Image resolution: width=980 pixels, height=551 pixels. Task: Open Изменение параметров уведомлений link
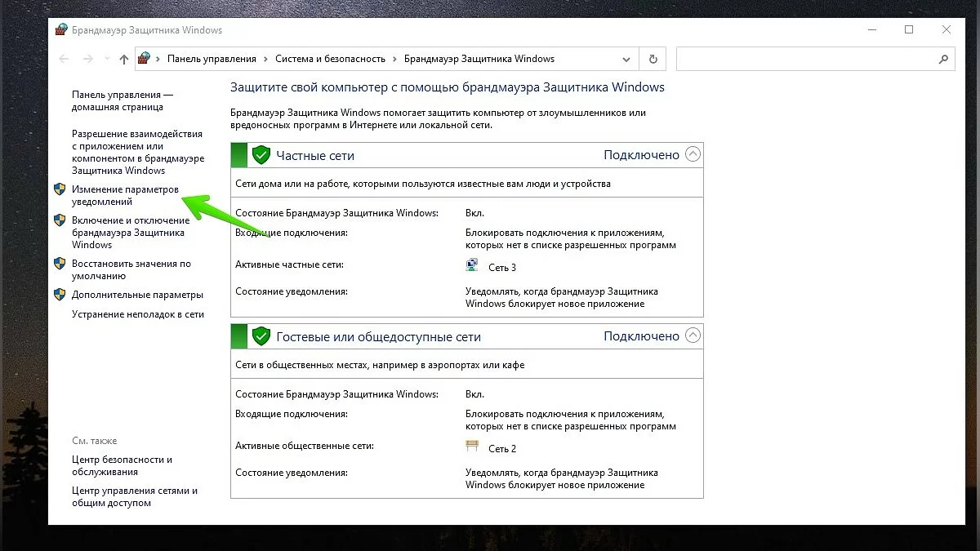tap(125, 195)
